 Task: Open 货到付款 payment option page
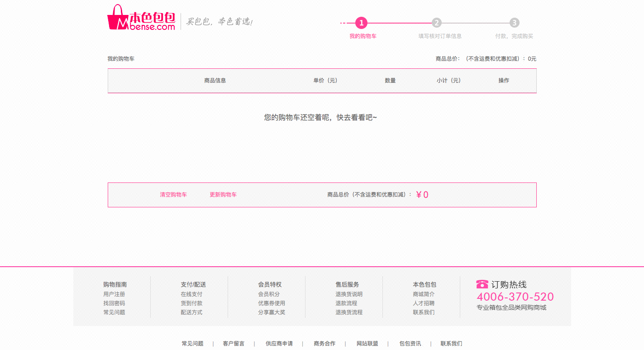[x=191, y=303]
